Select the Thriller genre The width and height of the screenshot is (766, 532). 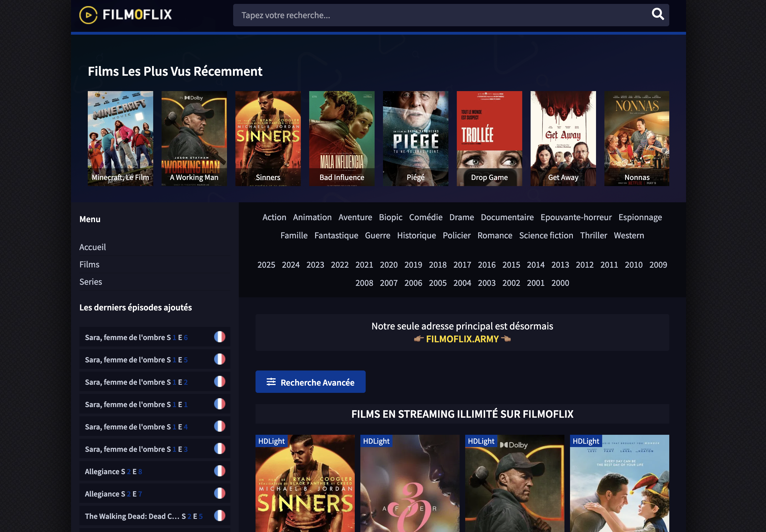tap(593, 235)
